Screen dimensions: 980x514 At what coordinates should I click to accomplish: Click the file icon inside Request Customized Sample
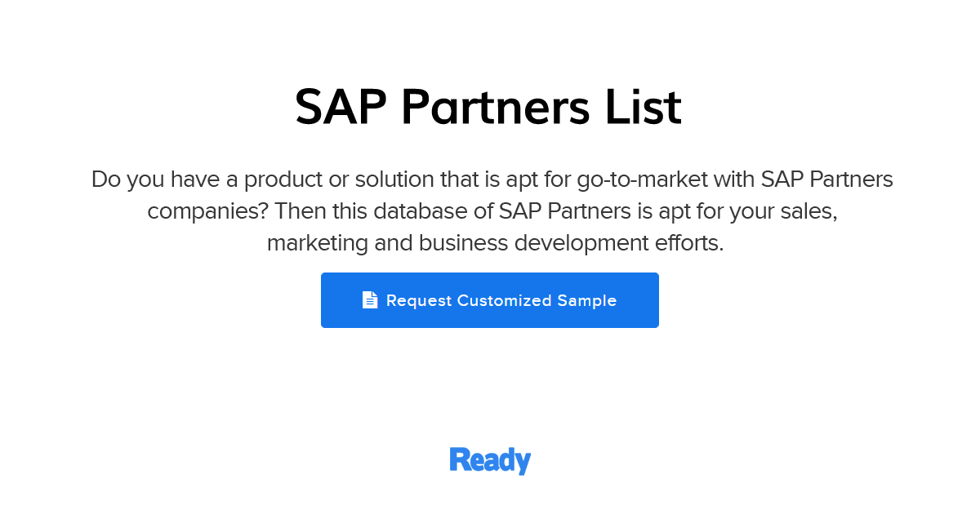(370, 299)
